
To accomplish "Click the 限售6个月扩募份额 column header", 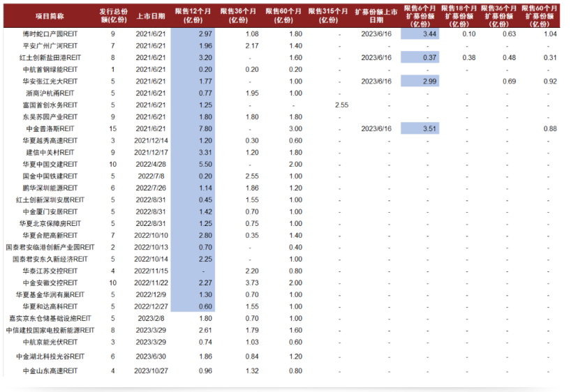I will coord(420,16).
